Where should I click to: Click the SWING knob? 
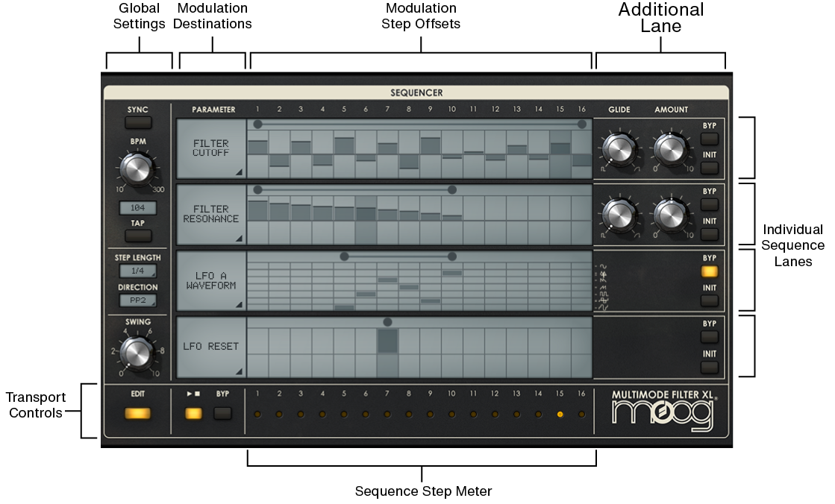coord(137,353)
